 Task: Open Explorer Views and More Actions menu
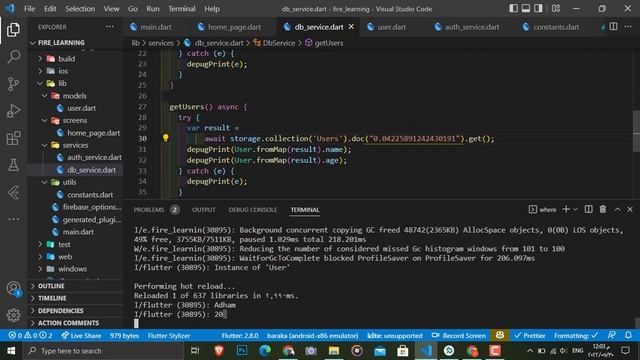(x=110, y=27)
